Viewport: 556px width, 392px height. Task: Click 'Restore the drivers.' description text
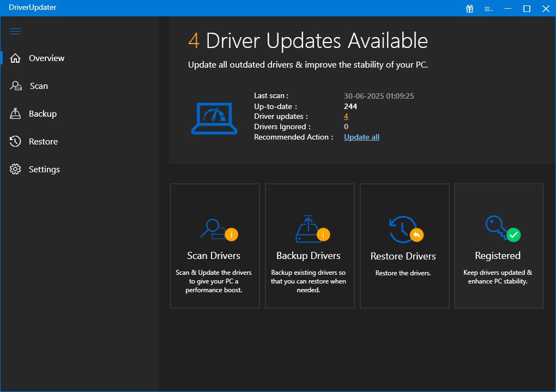click(x=403, y=273)
